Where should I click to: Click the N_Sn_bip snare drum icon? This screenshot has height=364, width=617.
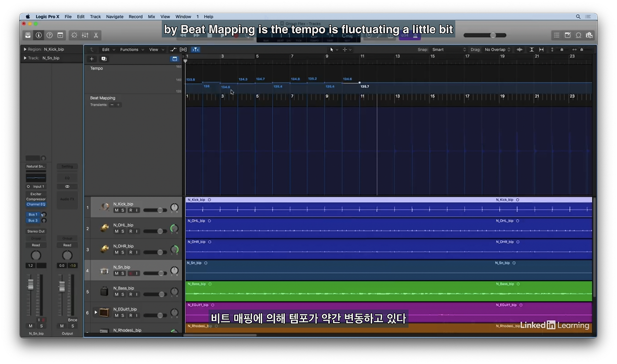[x=104, y=271]
